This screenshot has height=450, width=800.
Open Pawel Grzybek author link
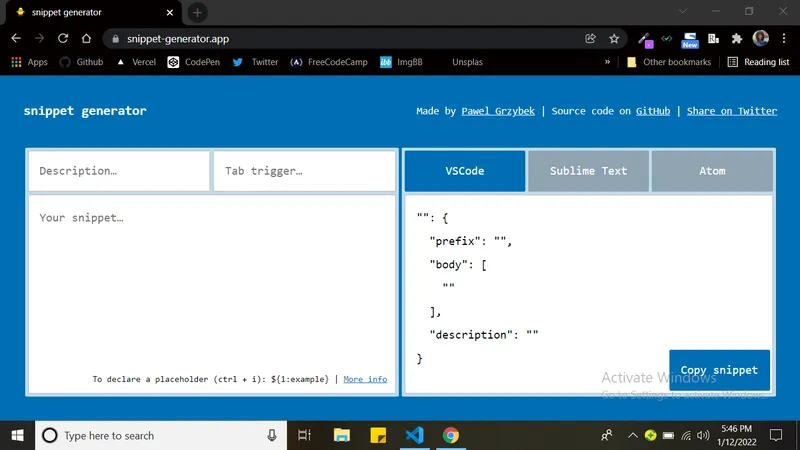(x=498, y=111)
